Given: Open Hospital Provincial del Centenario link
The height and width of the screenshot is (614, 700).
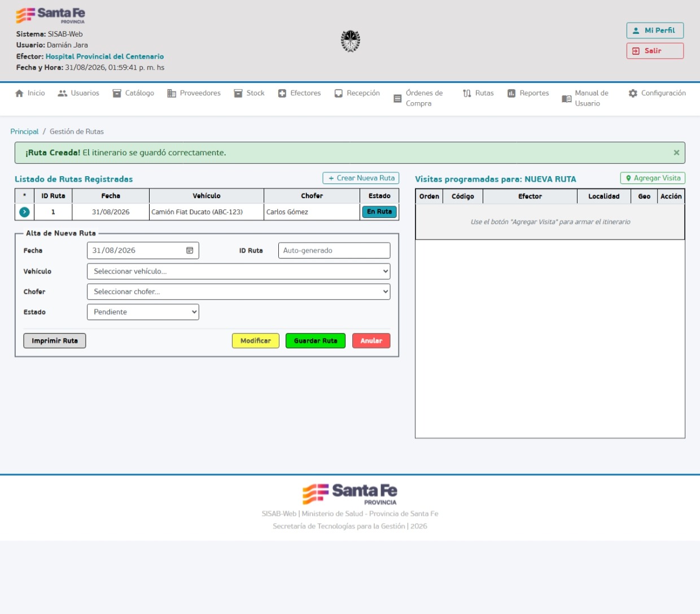Looking at the screenshot, I should pyautogui.click(x=105, y=56).
